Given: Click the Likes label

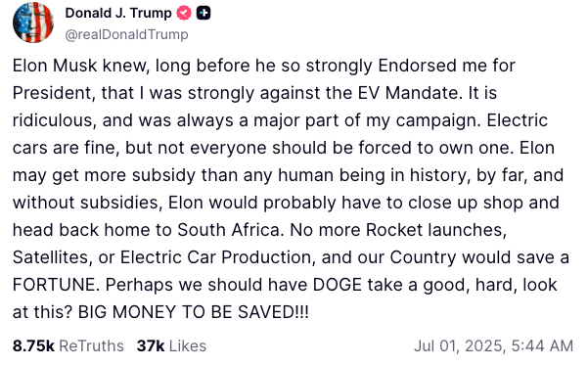Looking at the screenshot, I should pyautogui.click(x=188, y=345).
